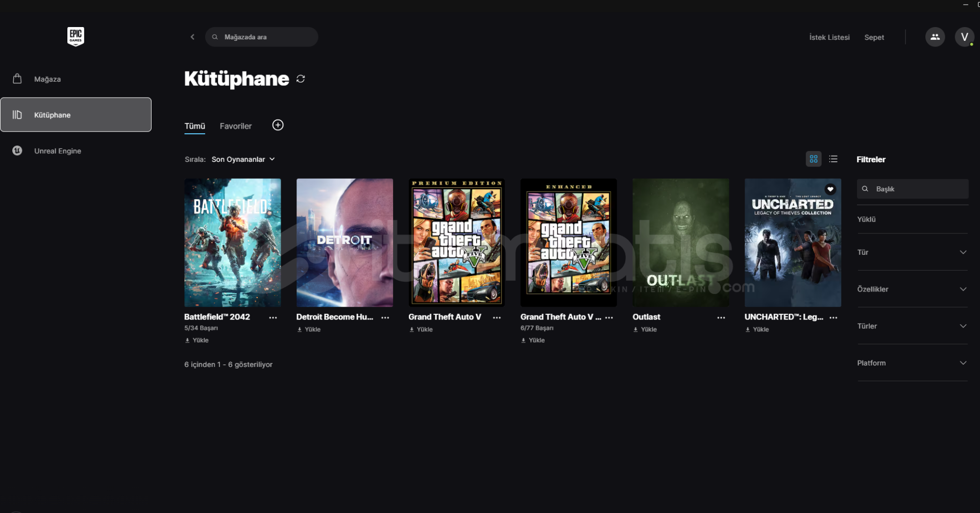This screenshot has height=513, width=980.
Task: Click the Başlık filter input field
Action: pyautogui.click(x=913, y=189)
